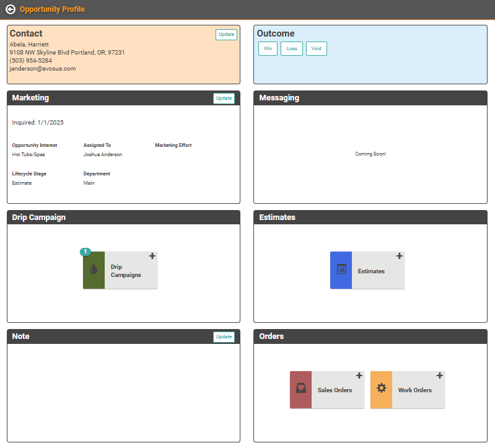Click the orange Work Orders gear icon
Image resolution: width=495 pixels, height=448 pixels.
point(381,389)
